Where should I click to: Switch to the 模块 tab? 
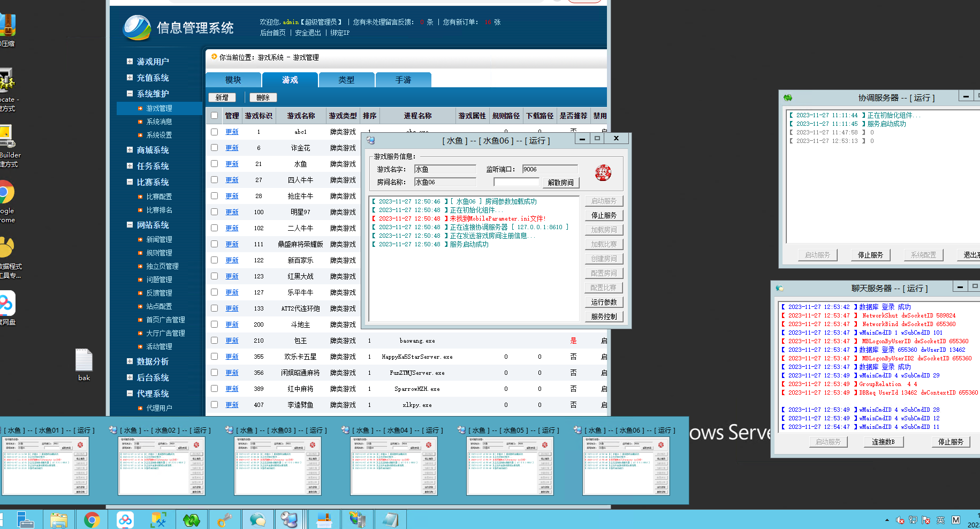pos(233,80)
